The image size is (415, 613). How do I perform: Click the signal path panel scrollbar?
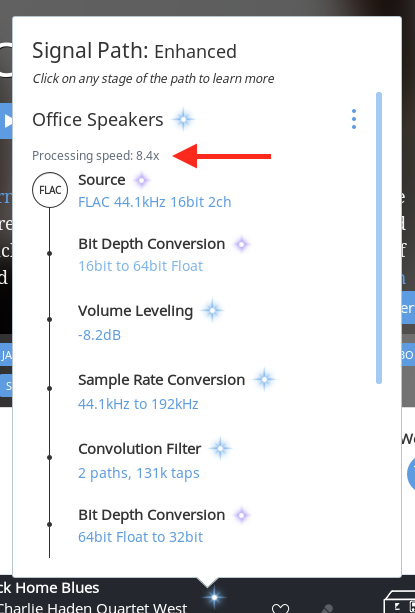coord(379,238)
